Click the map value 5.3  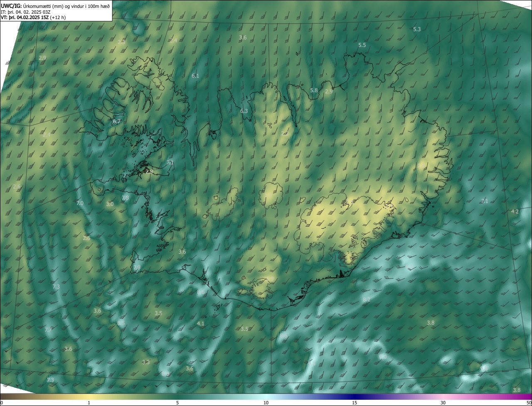click(417, 29)
